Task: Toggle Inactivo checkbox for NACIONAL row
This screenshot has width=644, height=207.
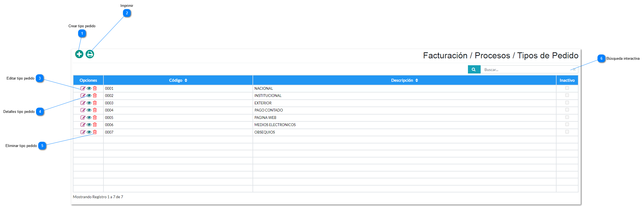Action: pyautogui.click(x=567, y=88)
